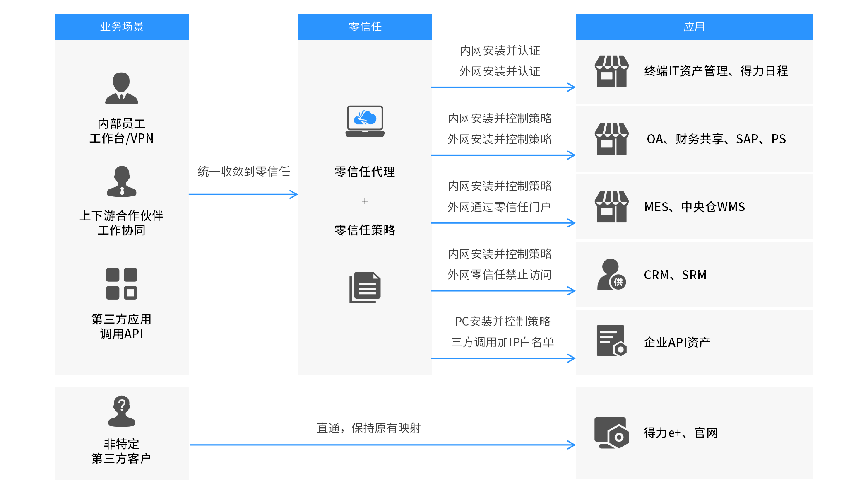Click the store icon beside MES、中央仓WMS
The image size is (868, 503).
[611, 207]
